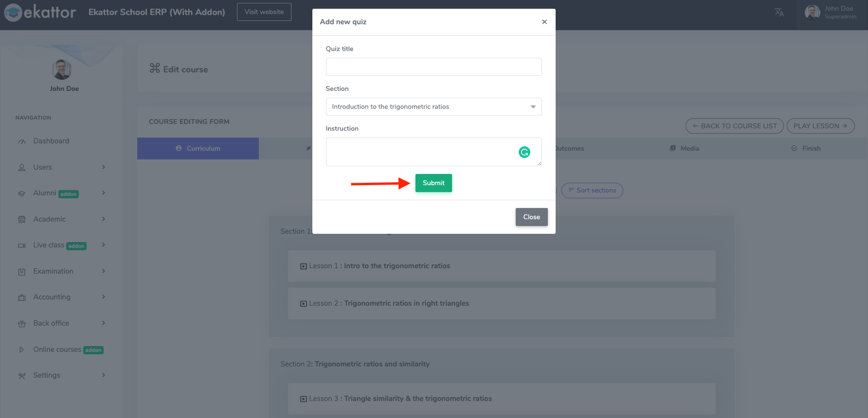Click the Edit course command icon
Viewport: 868px width, 418px height.
(x=155, y=68)
